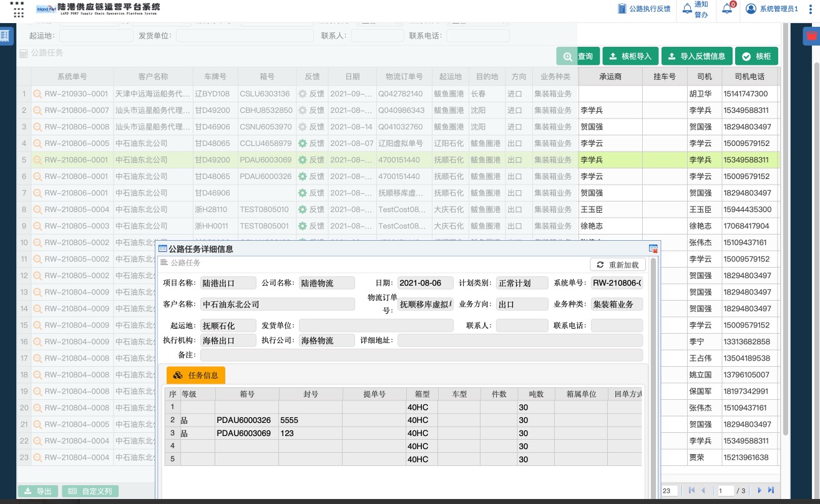This screenshot has width=820, height=504.
Task: Click the notification bell with red badge
Action: (x=727, y=9)
